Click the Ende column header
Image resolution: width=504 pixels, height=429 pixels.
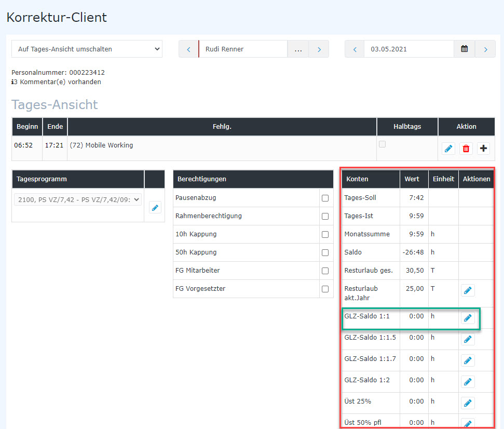pyautogui.click(x=55, y=127)
